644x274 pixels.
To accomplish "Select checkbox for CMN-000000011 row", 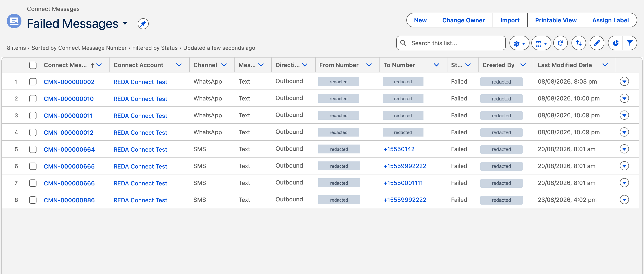I will point(33,116).
